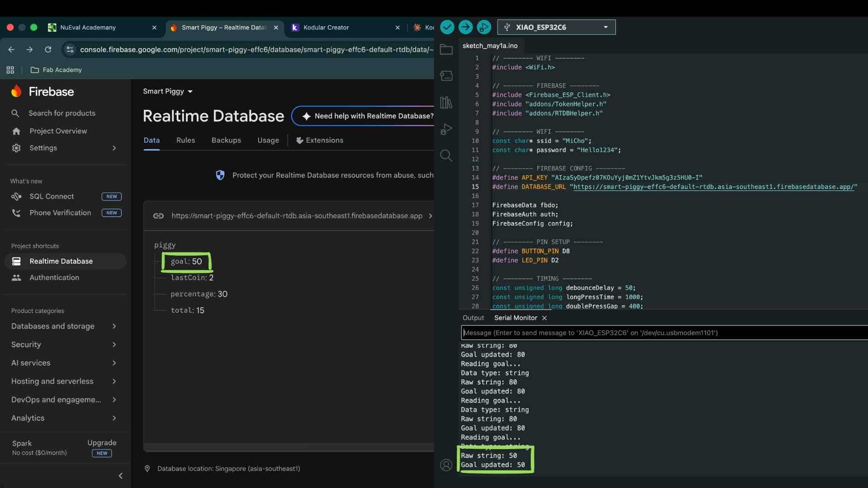Viewport: 868px width, 488px height.
Task: Click the Phone Verification icon
Action: point(16,213)
